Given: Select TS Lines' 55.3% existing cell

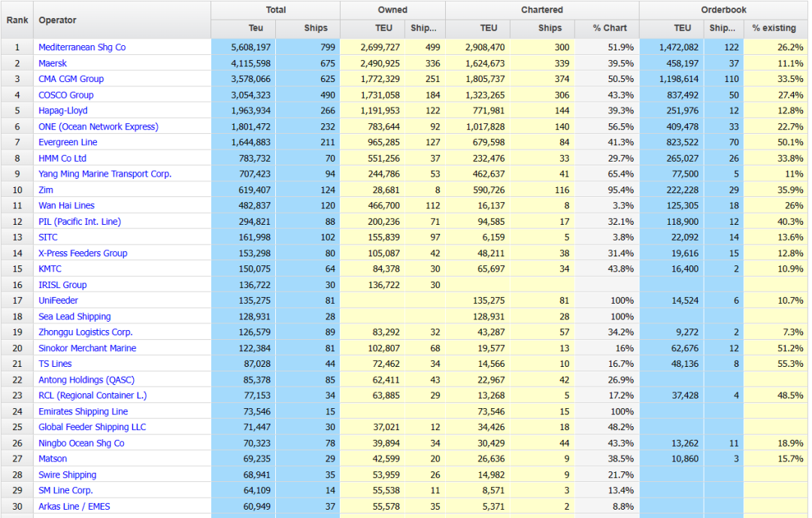Looking at the screenshot, I should (776, 363).
